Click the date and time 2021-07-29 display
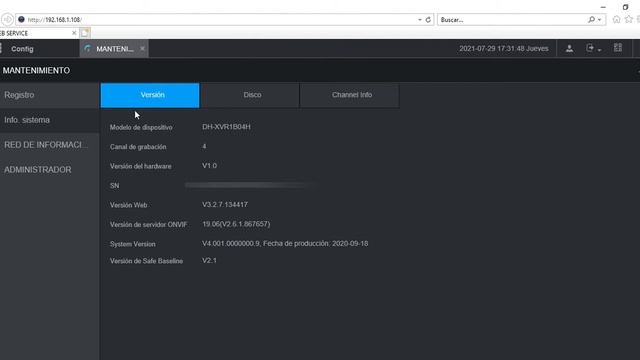The width and height of the screenshot is (640, 360). (504, 49)
